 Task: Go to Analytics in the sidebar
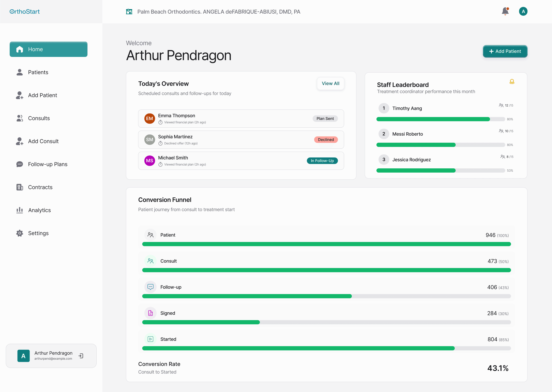[x=39, y=210]
